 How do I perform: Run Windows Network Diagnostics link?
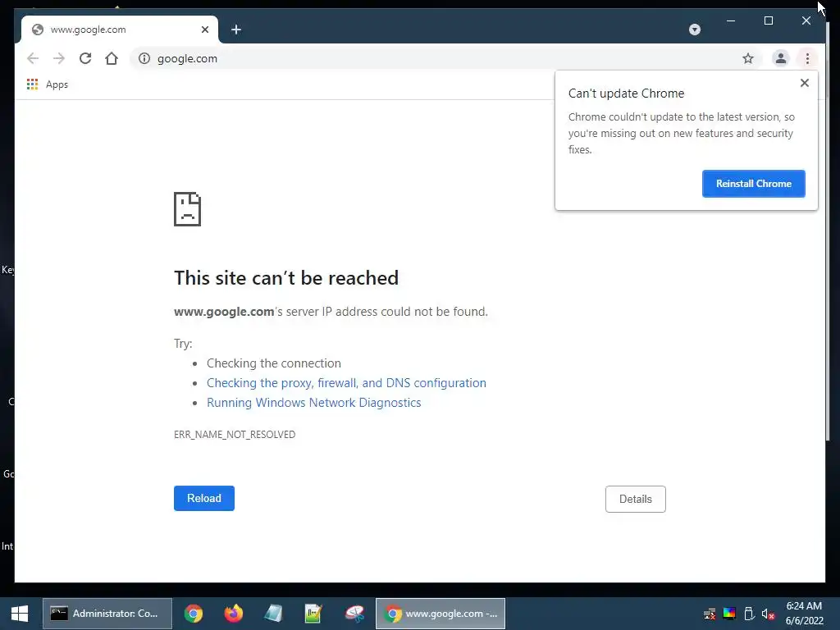(x=314, y=403)
